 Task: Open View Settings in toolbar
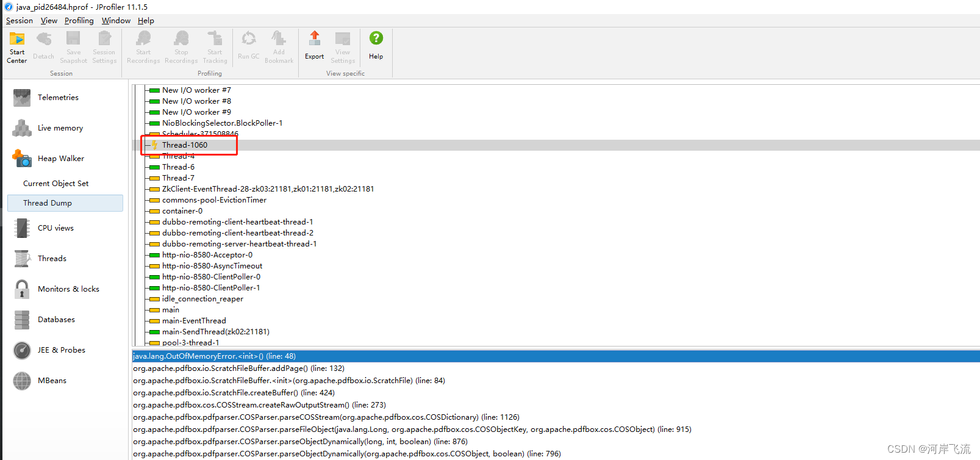pyautogui.click(x=343, y=47)
